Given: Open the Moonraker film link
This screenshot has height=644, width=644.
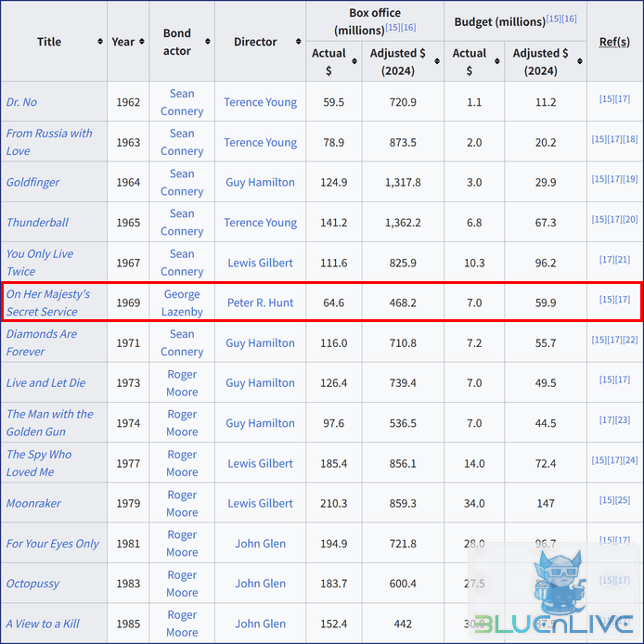Looking at the screenshot, I should pos(33,503).
